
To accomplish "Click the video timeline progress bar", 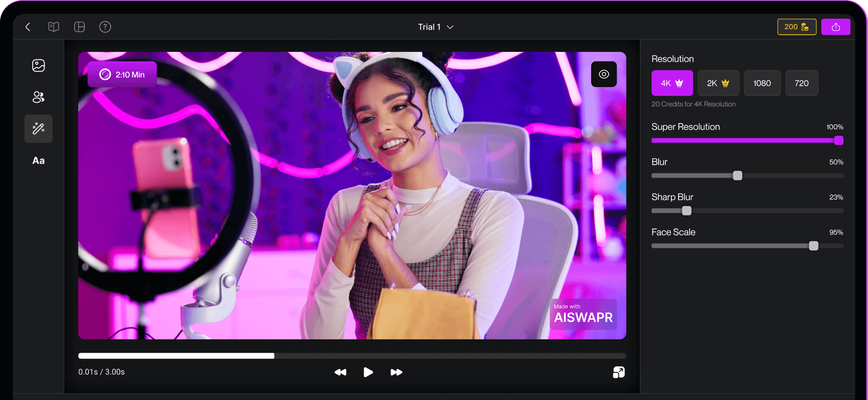I will 352,356.
